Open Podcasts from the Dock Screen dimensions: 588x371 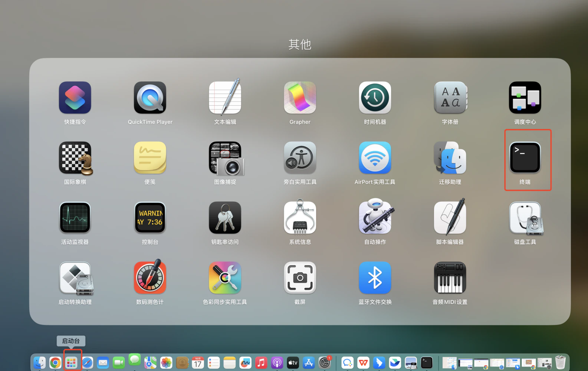(277, 362)
